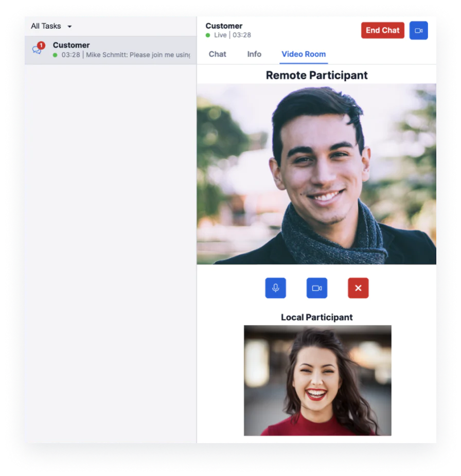The image size is (461, 476).
Task: Click the red unread message badge
Action: [40, 44]
